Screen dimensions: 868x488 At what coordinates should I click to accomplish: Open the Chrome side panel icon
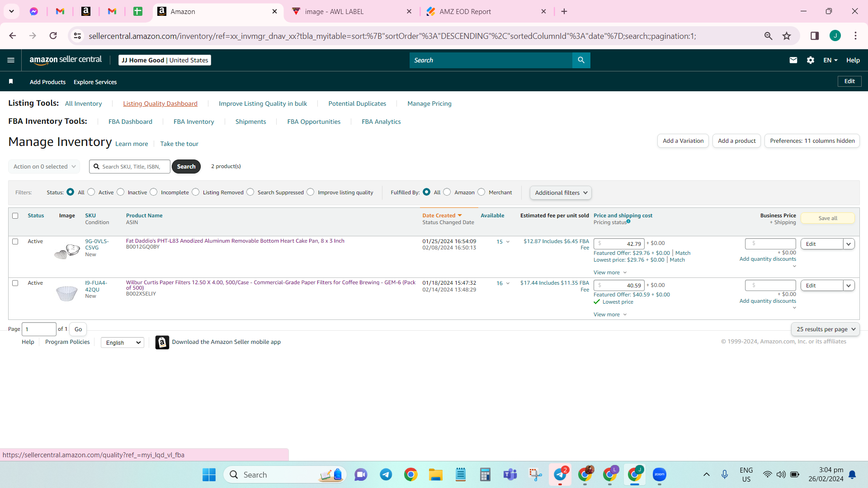pyautogui.click(x=815, y=36)
